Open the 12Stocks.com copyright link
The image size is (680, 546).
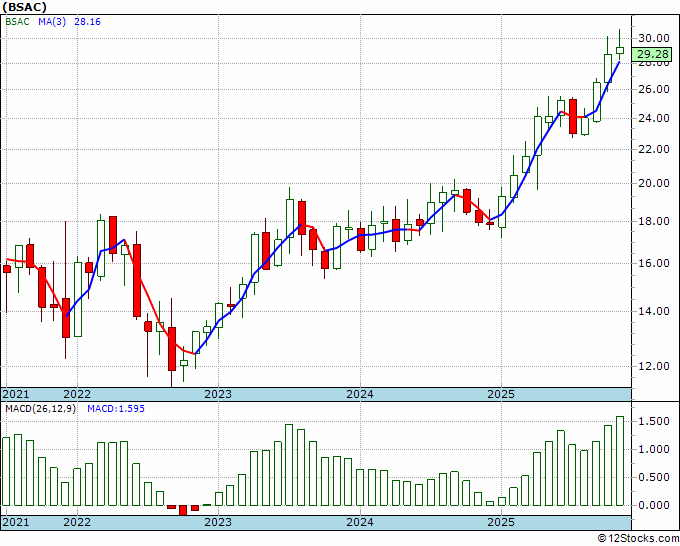point(638,539)
